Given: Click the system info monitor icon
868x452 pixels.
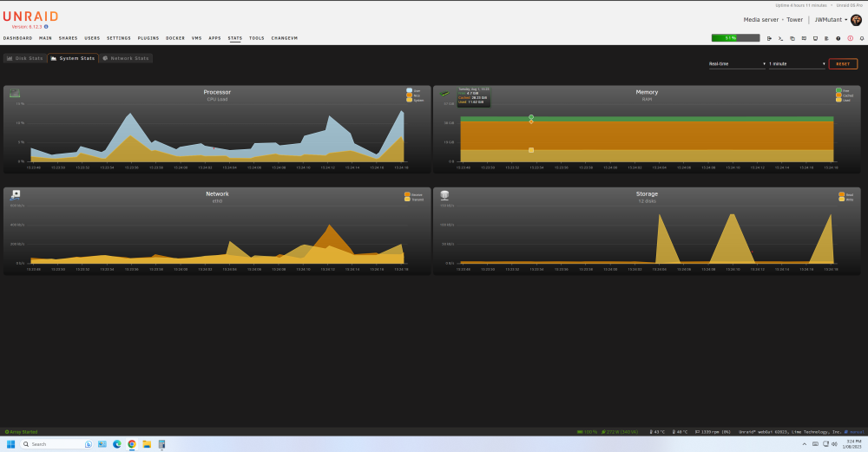Looking at the screenshot, I should (x=815, y=38).
